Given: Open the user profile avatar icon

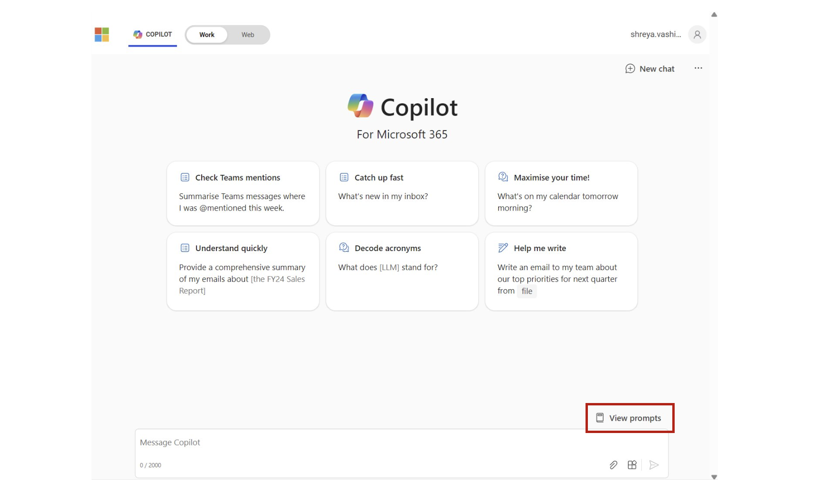Looking at the screenshot, I should [x=697, y=34].
